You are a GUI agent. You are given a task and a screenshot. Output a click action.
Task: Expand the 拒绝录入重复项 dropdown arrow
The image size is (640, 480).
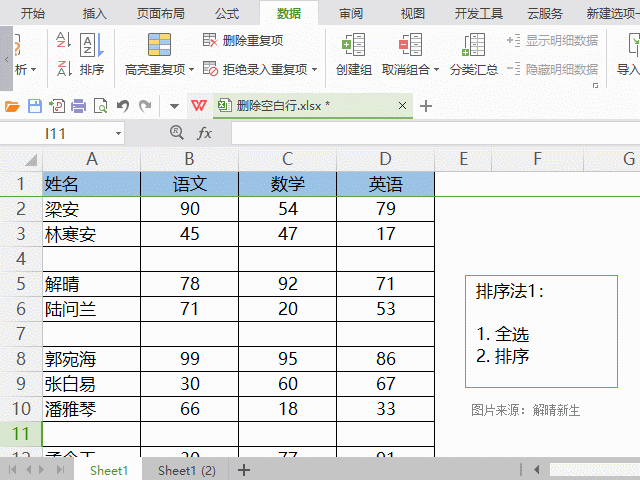(314, 70)
